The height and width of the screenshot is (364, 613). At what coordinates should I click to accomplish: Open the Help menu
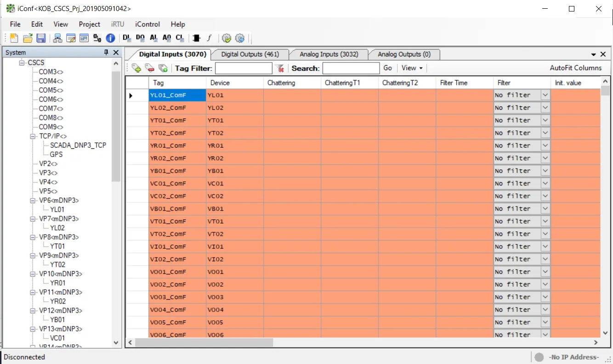coord(178,24)
